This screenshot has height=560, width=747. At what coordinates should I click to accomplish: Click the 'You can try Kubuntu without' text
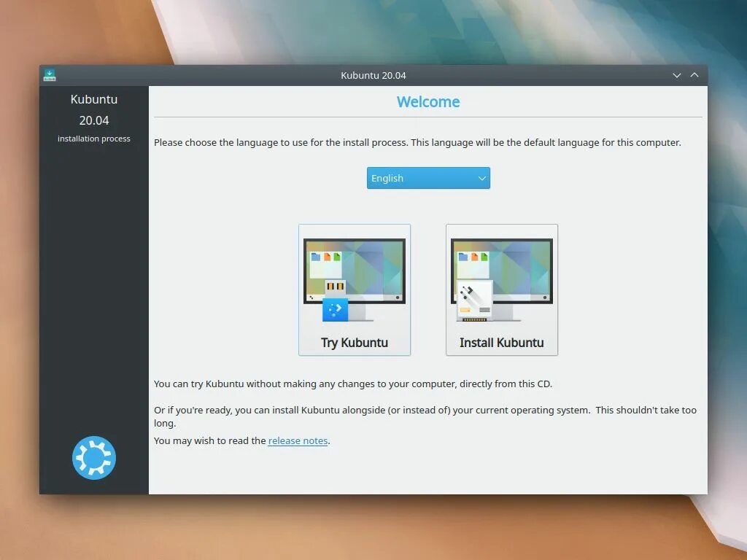click(353, 384)
